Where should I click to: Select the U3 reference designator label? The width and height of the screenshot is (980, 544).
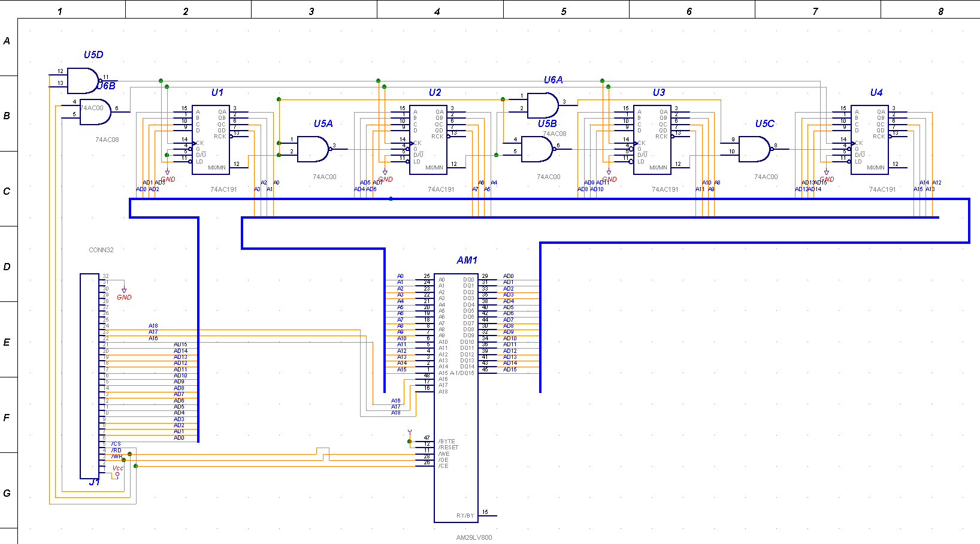(x=658, y=92)
